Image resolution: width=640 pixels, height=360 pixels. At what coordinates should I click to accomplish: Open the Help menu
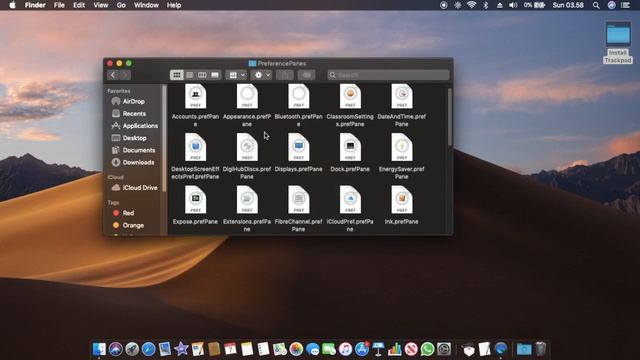(x=174, y=5)
